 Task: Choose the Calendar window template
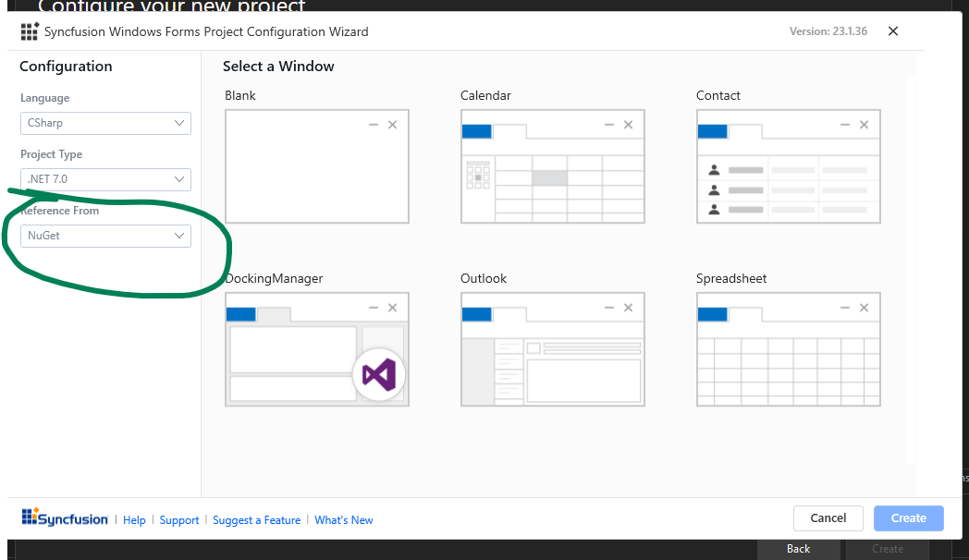(552, 166)
